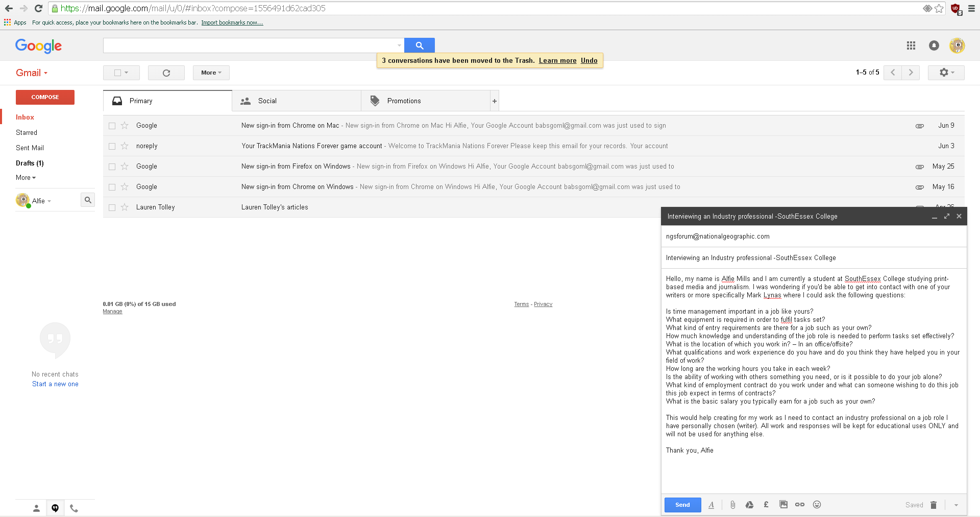Insert a link in the compose window

(800, 505)
